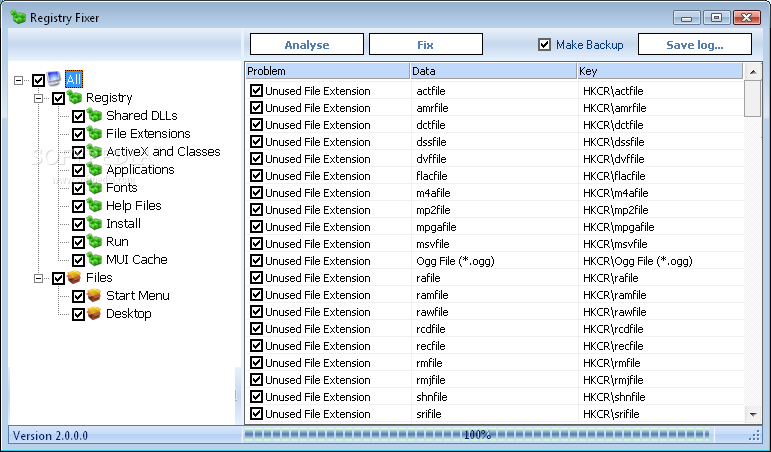Screen dimensions: 771x452
Task: Uncheck the Ogg File (*.ogg) row checkbox
Action: pos(256,261)
